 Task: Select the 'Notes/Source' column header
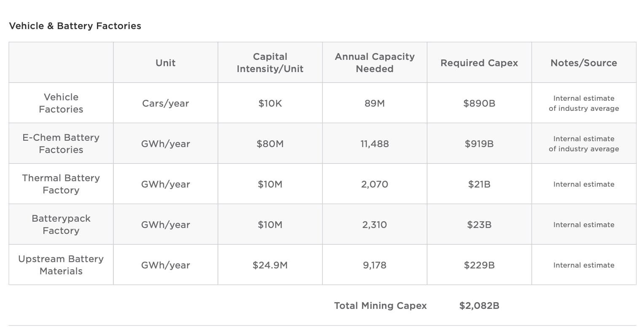pyautogui.click(x=583, y=63)
